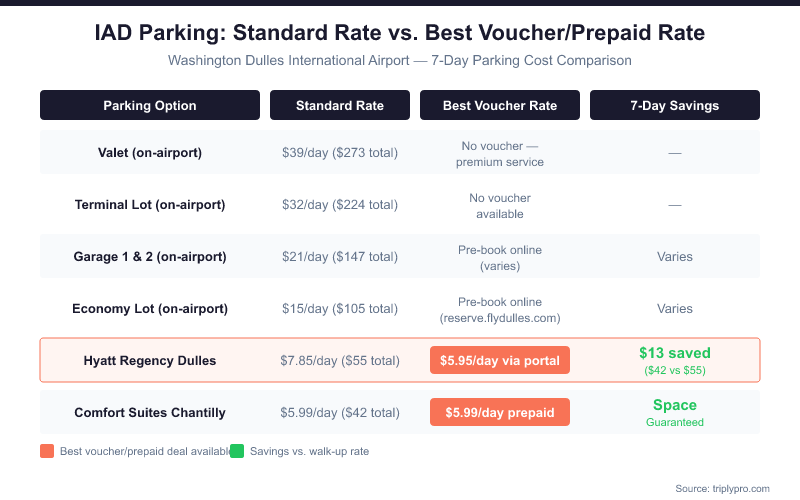800x500 pixels.
Task: Select the Comfort Suites Chantilly row label
Action: tap(150, 412)
